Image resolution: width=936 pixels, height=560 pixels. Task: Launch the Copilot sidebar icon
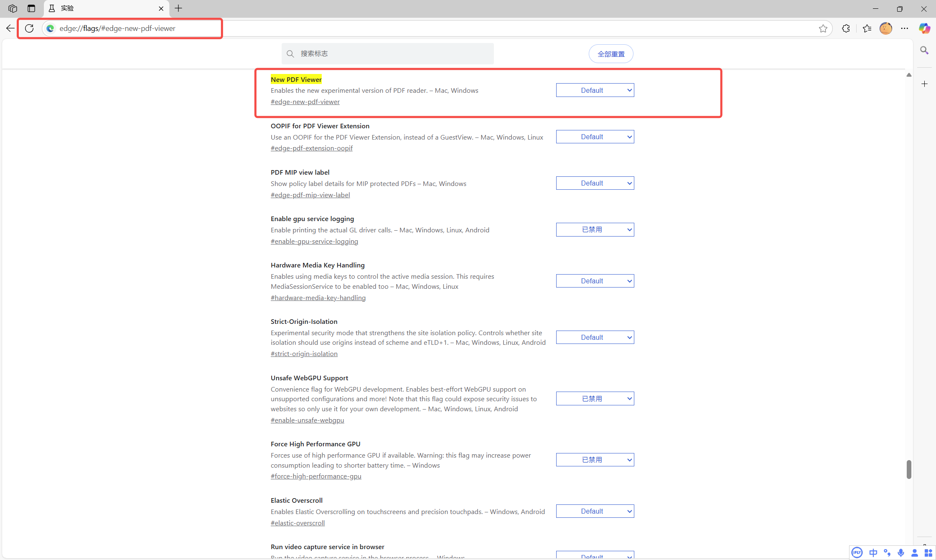[924, 28]
